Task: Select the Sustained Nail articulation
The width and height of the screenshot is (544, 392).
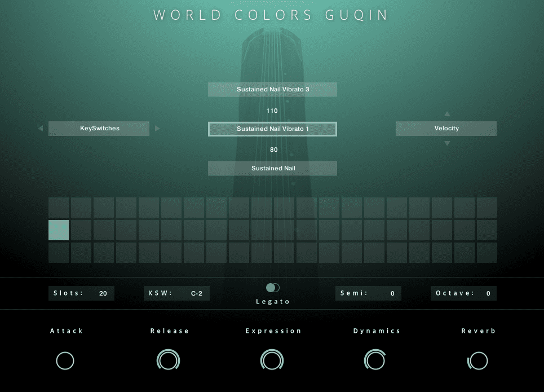Action: tap(272, 169)
